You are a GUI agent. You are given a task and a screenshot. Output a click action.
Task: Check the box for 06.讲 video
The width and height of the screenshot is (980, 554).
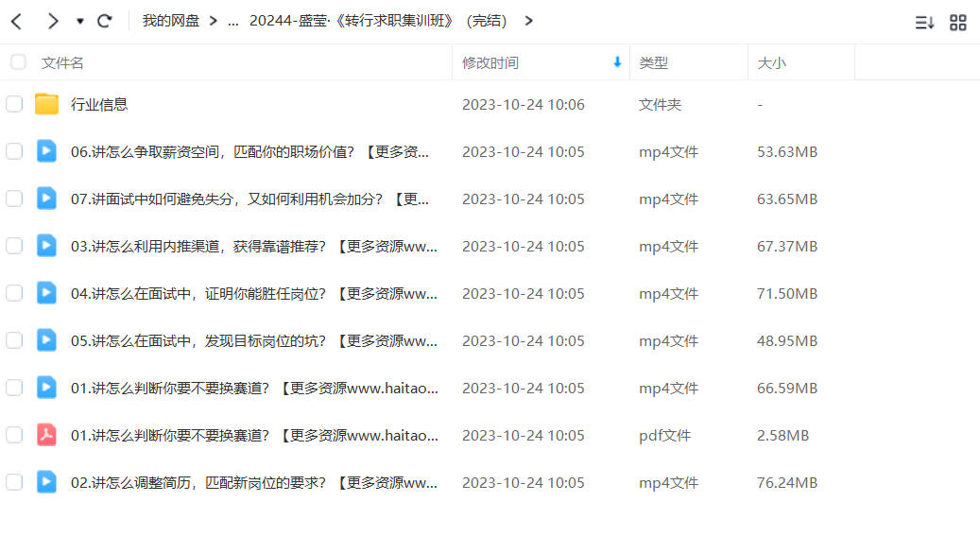click(x=14, y=151)
